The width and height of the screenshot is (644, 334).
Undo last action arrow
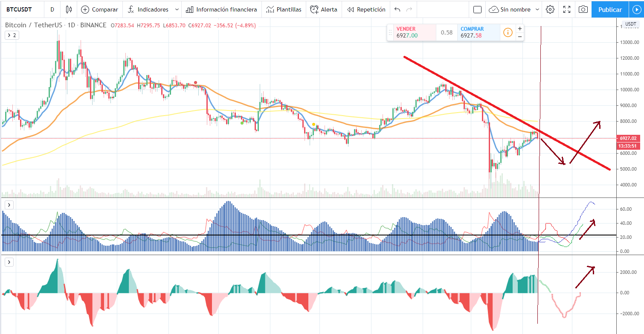[397, 9]
